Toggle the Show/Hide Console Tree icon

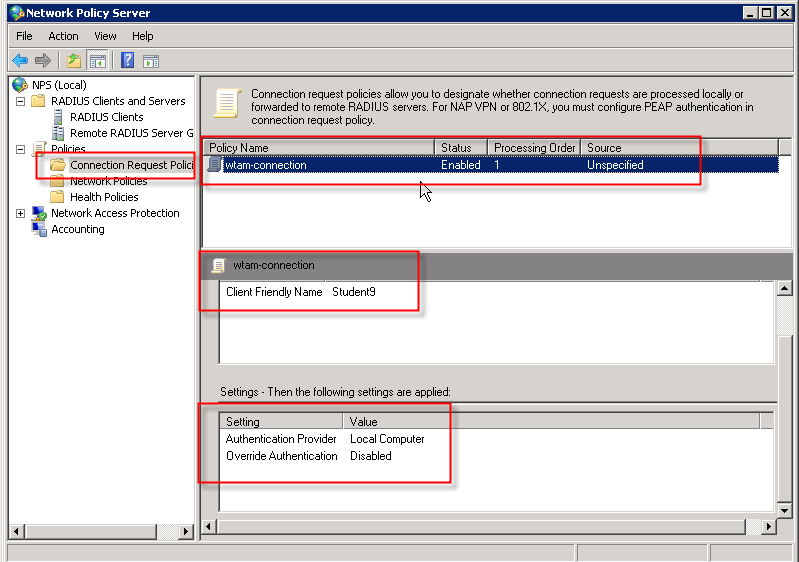(x=97, y=61)
